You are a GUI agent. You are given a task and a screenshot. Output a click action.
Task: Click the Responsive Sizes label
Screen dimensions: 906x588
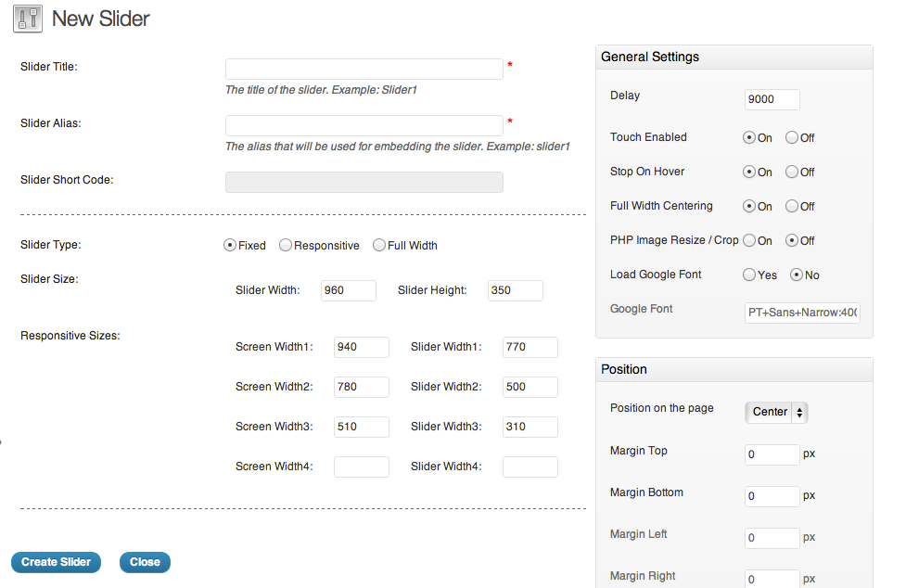70,336
